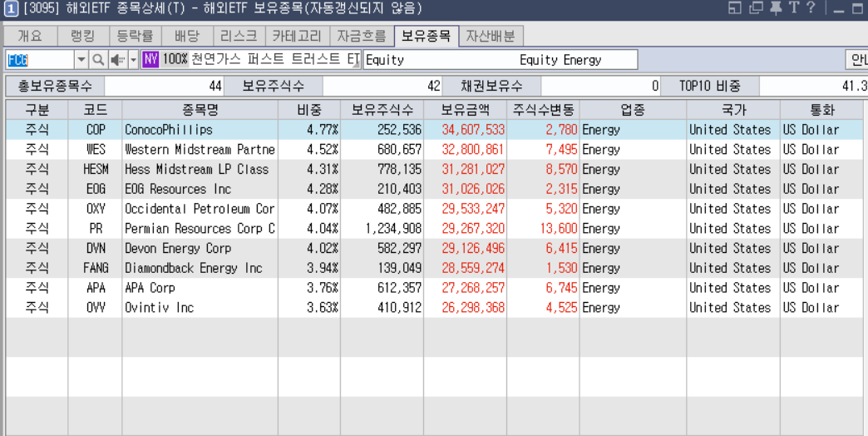Click the dock window layout icon in title bar
Viewport: 868px width, 436px height.
(735, 7)
